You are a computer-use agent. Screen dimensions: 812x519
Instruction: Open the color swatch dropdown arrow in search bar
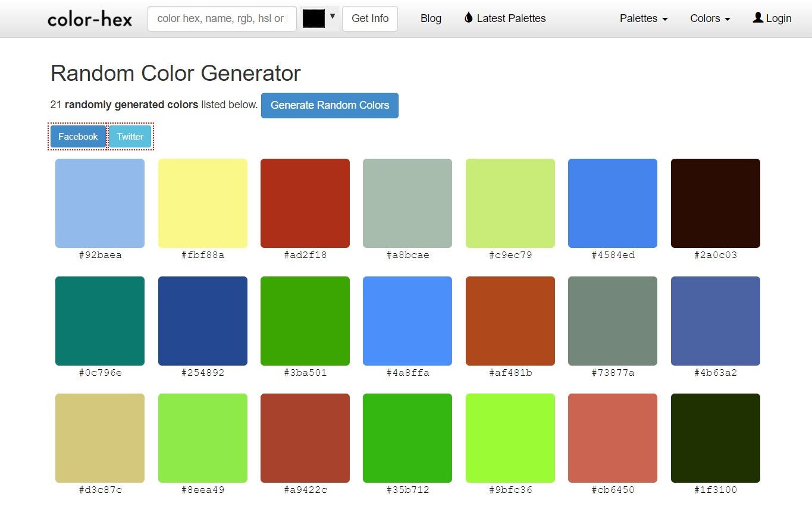(x=333, y=15)
